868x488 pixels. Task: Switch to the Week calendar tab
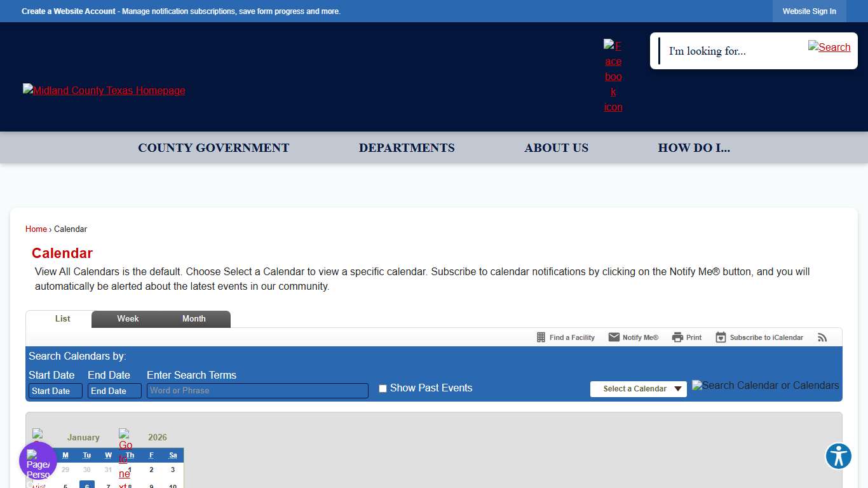point(128,319)
